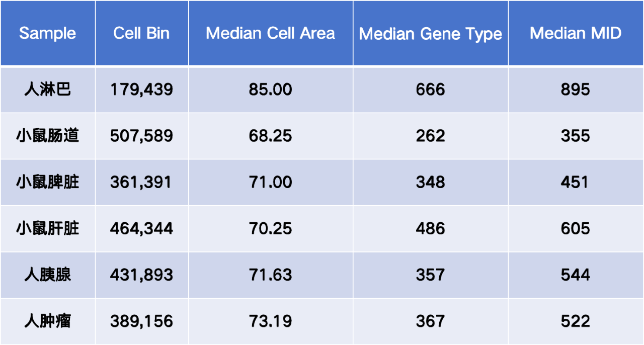Select the median gene type value 357
This screenshot has height=345, width=644.
(430, 275)
